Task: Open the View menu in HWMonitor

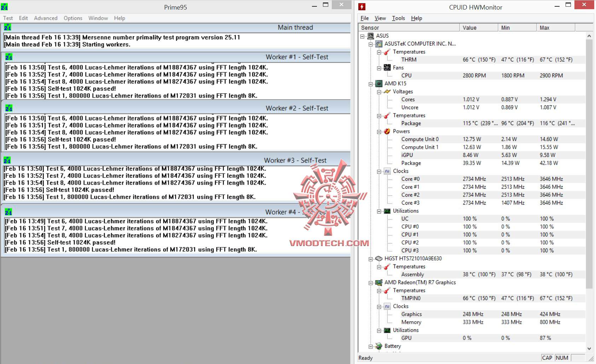Action: [380, 18]
